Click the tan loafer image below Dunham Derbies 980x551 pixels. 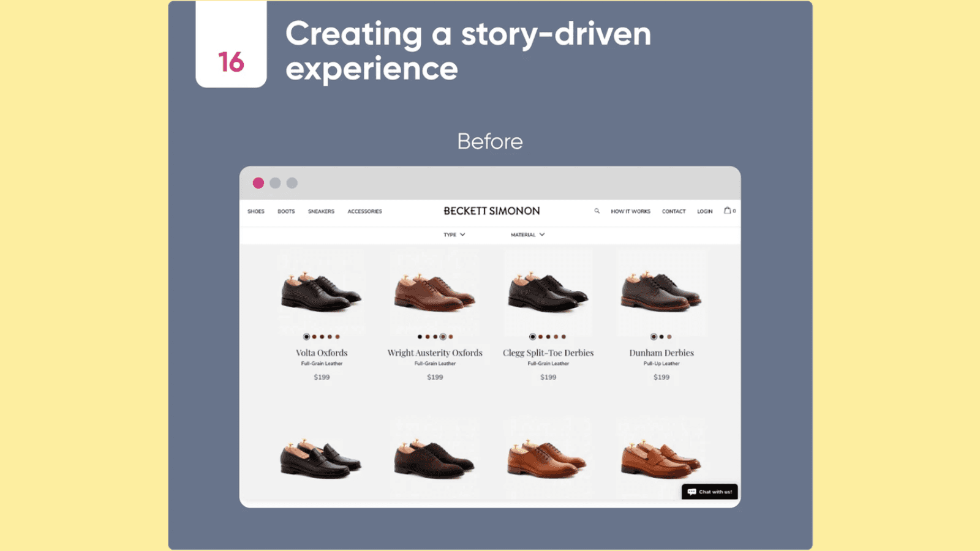(x=661, y=459)
